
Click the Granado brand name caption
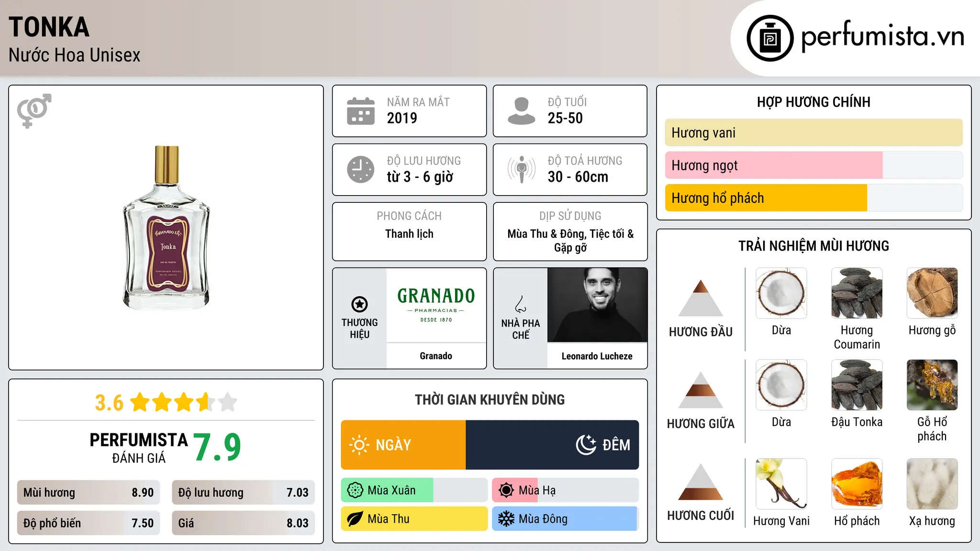click(436, 356)
